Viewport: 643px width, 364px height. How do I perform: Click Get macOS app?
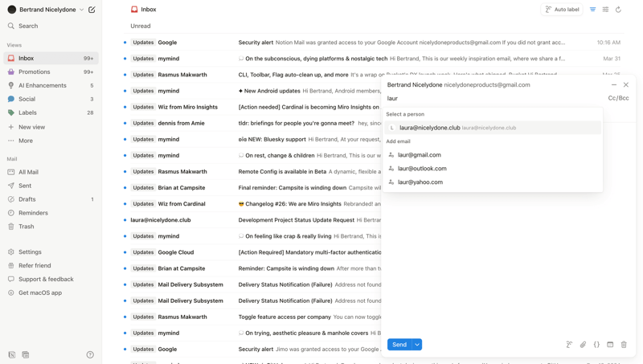[51, 292]
